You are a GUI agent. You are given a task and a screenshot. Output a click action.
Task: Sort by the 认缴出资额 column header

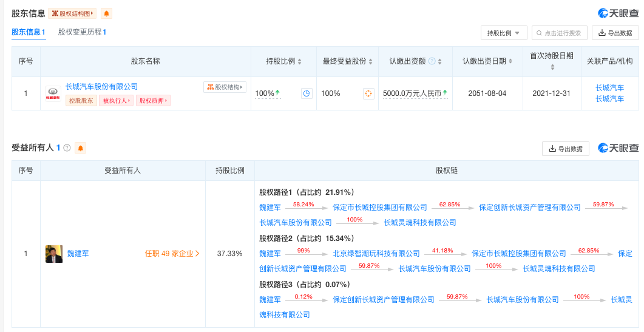(x=440, y=62)
